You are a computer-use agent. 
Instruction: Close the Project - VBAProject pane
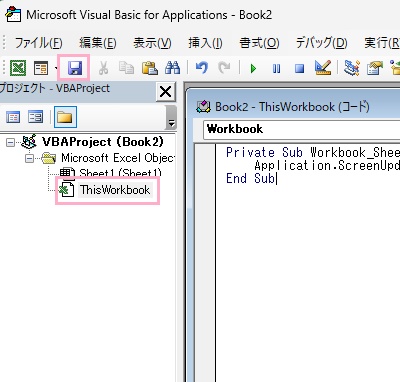pos(166,92)
